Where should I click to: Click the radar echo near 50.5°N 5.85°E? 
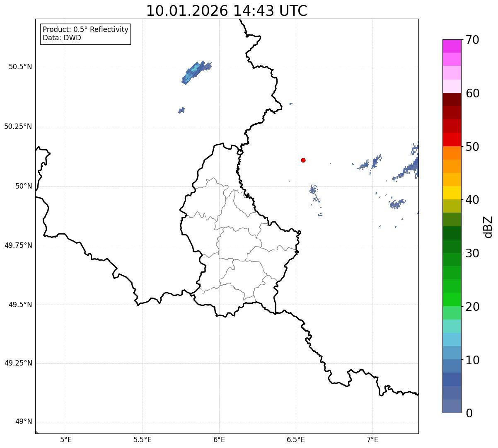(x=196, y=73)
